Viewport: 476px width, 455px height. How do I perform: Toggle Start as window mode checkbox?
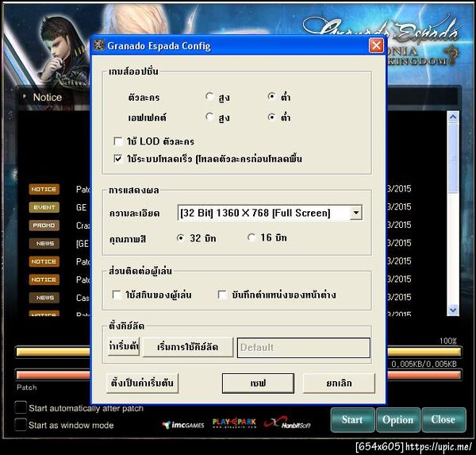pyautogui.click(x=21, y=425)
